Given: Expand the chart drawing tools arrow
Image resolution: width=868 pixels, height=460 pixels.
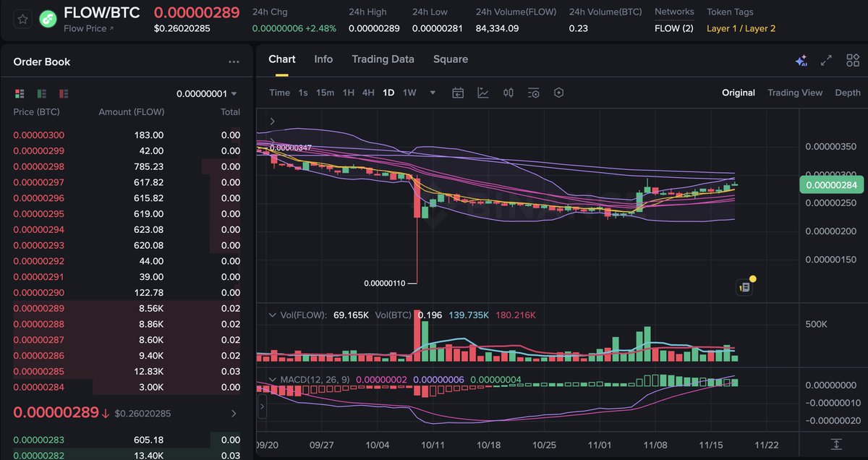Looking at the screenshot, I should tap(272, 122).
